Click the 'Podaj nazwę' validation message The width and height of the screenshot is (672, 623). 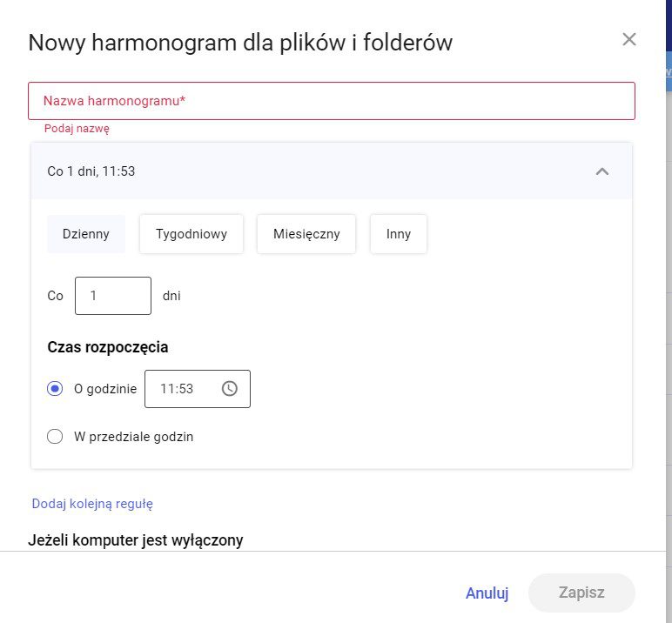[x=77, y=129]
